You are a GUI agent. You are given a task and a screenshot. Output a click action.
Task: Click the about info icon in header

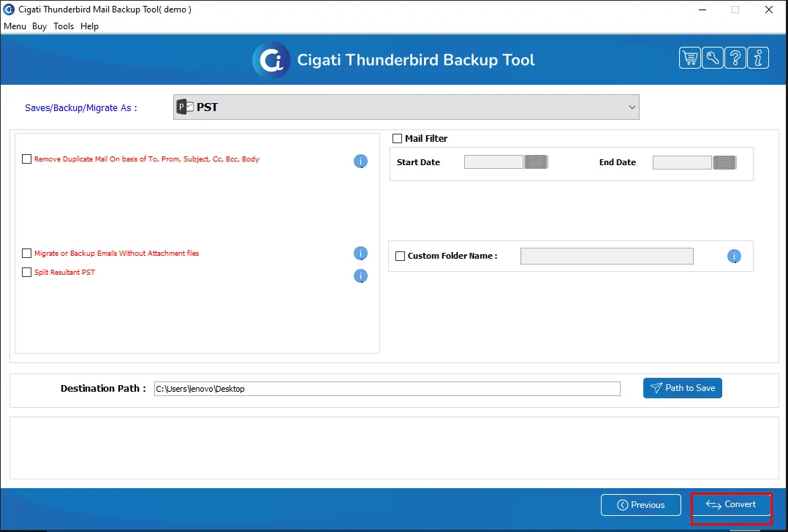758,58
